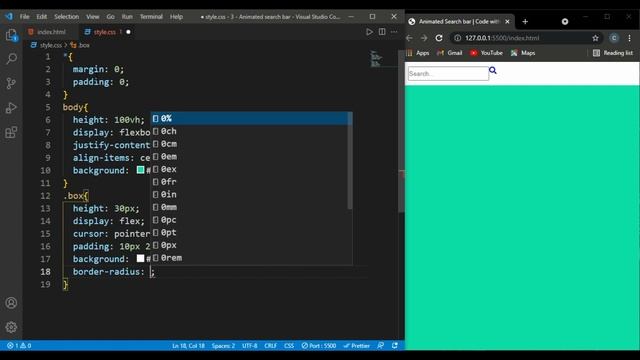Open the Maps bookmark
This screenshot has height=360, width=640.
(523, 53)
